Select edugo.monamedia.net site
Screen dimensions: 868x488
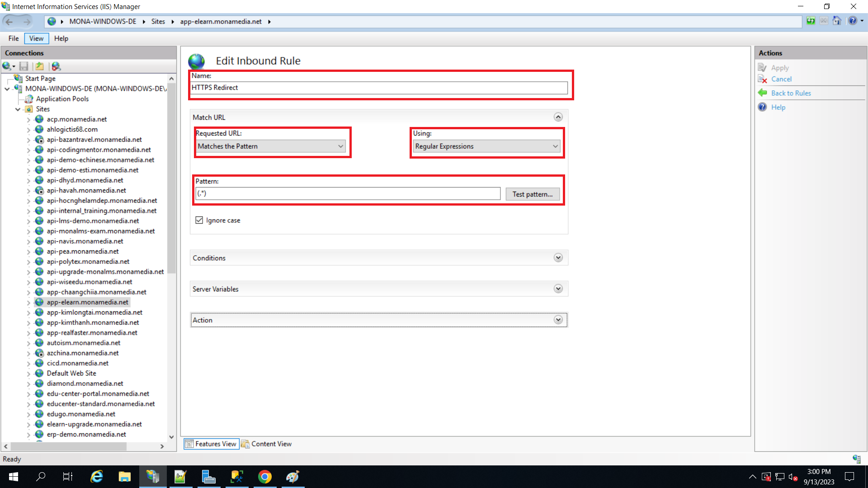pos(81,414)
